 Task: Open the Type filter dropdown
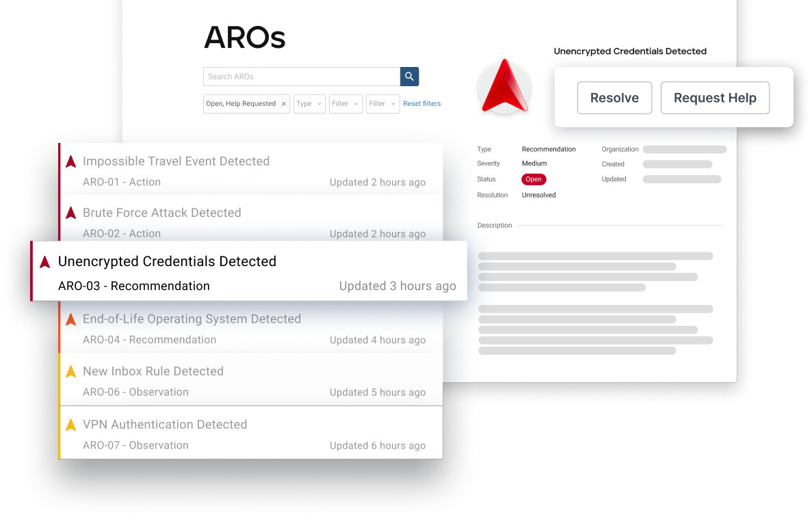pyautogui.click(x=309, y=104)
